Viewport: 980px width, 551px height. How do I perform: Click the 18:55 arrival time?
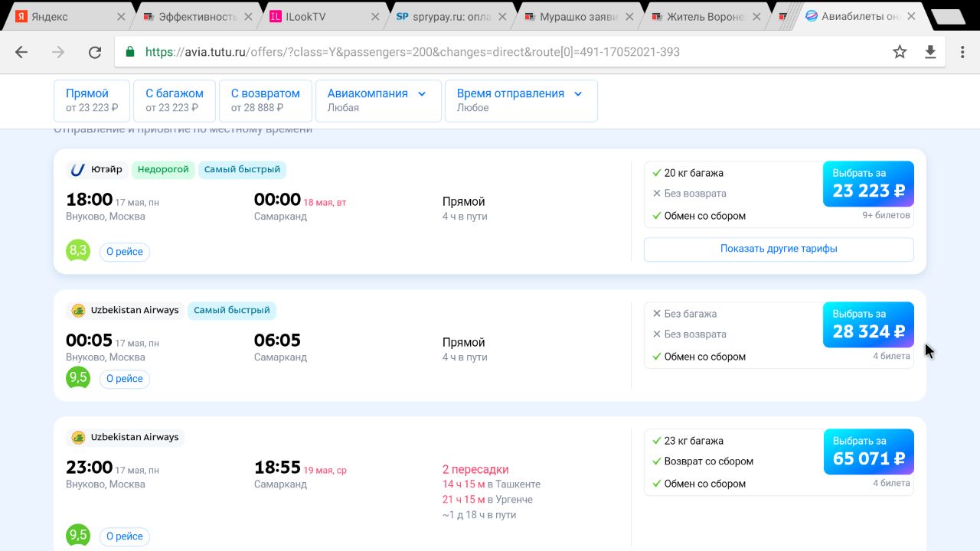(277, 468)
